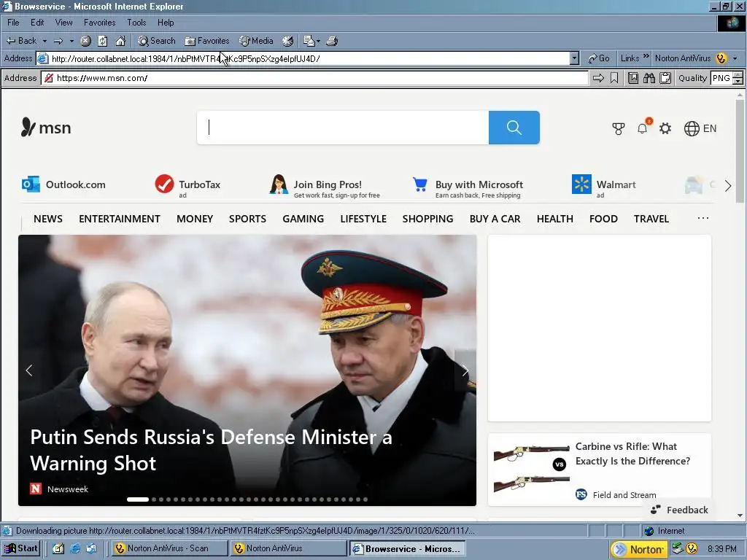Click the blue search magnifier button

click(514, 128)
